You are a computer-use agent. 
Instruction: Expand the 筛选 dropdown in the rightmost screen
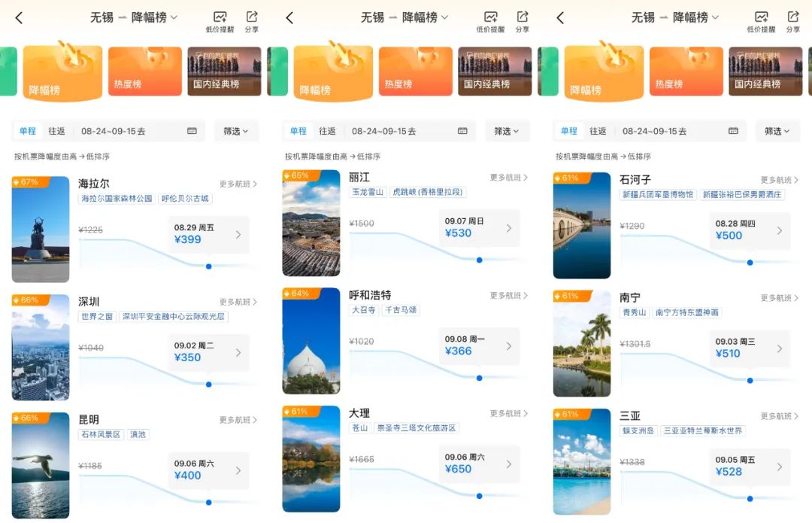777,131
